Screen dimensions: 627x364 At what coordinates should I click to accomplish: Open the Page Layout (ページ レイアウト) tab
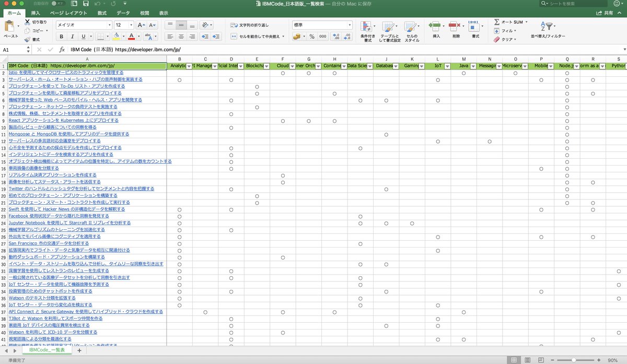(x=68, y=13)
